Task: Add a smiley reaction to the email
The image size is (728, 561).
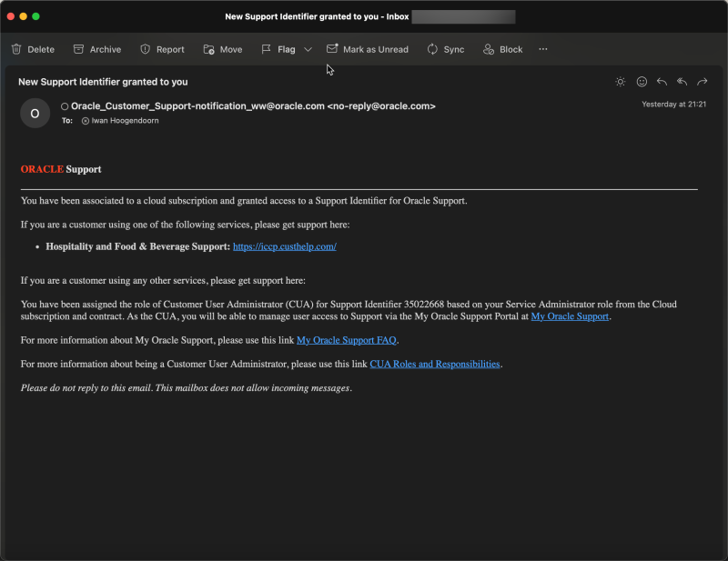Action: [642, 81]
